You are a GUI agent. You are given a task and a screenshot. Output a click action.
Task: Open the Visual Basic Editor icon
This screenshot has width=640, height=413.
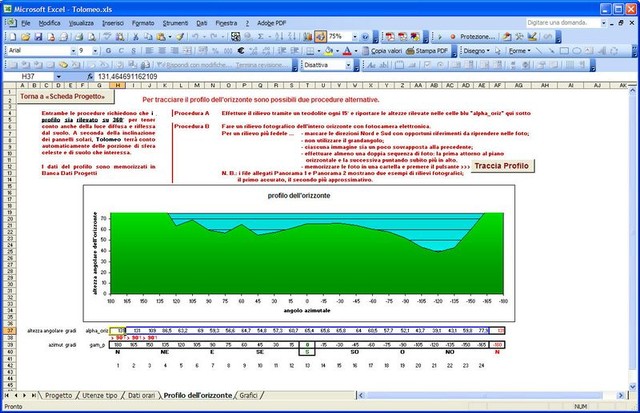(507, 37)
